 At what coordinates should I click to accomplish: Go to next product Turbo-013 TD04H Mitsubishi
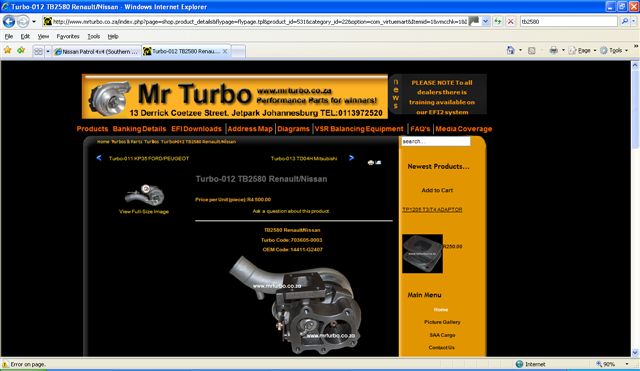(x=304, y=158)
